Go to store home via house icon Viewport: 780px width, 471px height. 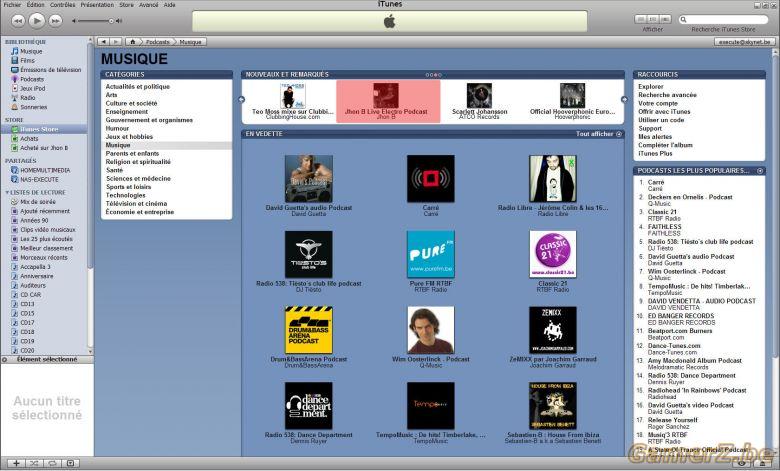132,42
